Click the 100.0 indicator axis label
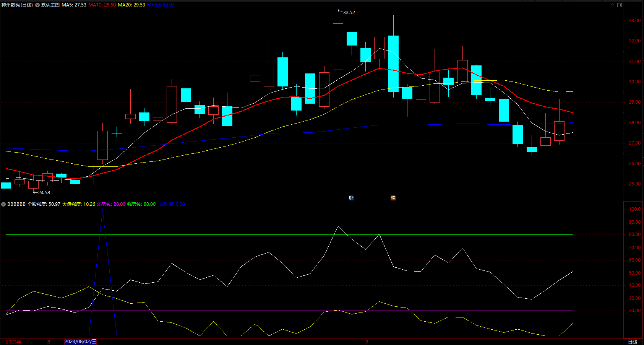The height and width of the screenshot is (345, 644). (x=635, y=209)
